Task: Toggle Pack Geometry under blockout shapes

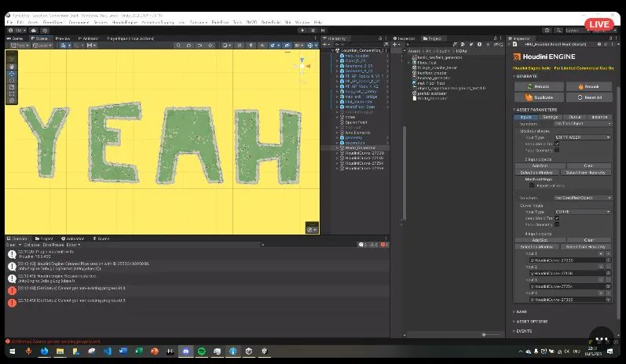Action: (x=557, y=151)
